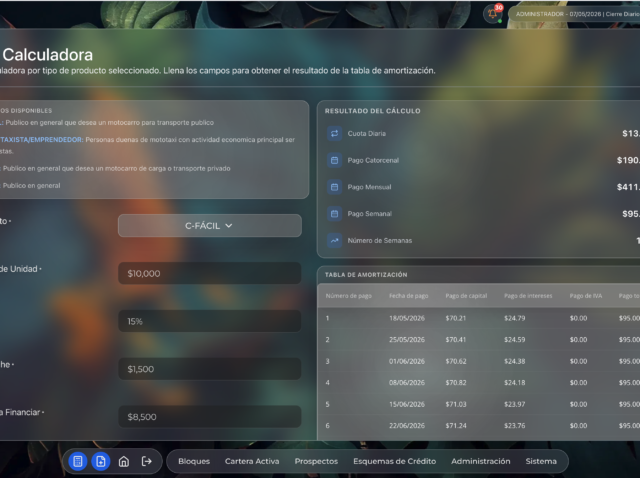Click the RESULTADO DEL CÁLCULO heading
The image size is (640, 478).
pos(372,111)
